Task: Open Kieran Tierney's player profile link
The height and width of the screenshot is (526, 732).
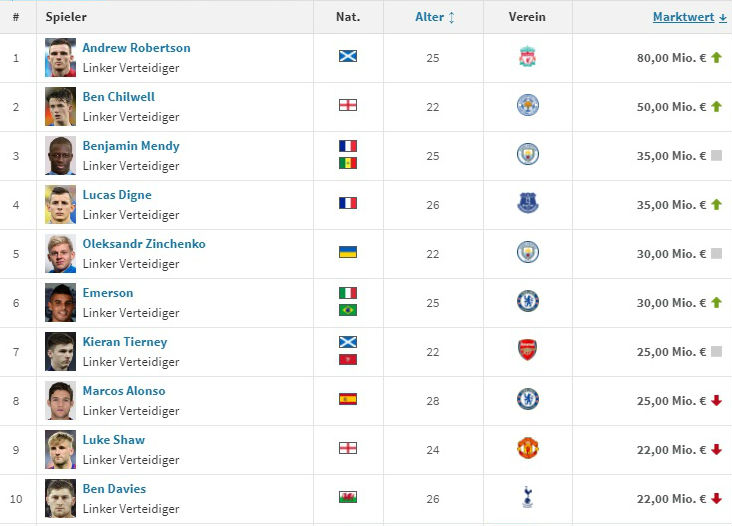Action: 125,342
